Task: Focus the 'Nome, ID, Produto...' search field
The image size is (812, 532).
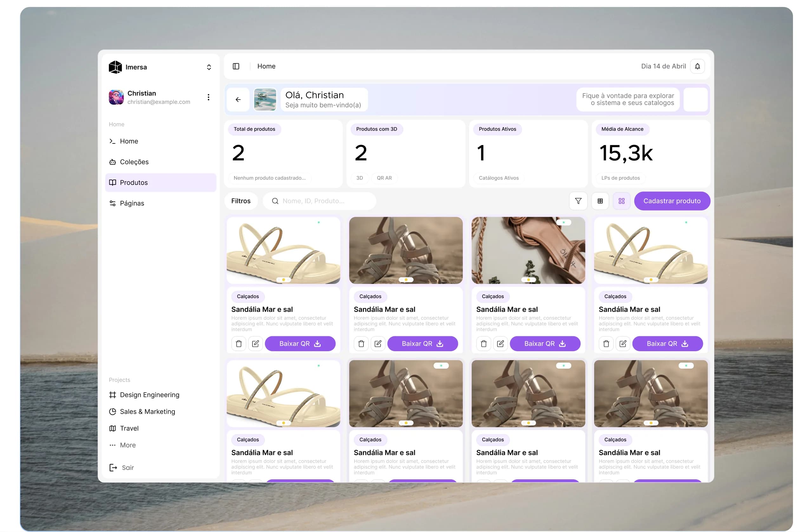Action: click(319, 201)
